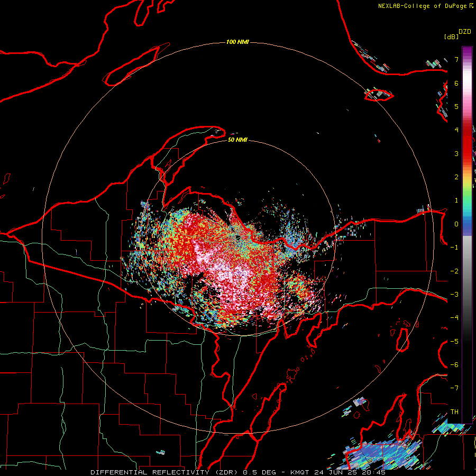Click the Differential Reflectivity (ZDR) caption text
Screen dimensions: 476x476
(166, 472)
